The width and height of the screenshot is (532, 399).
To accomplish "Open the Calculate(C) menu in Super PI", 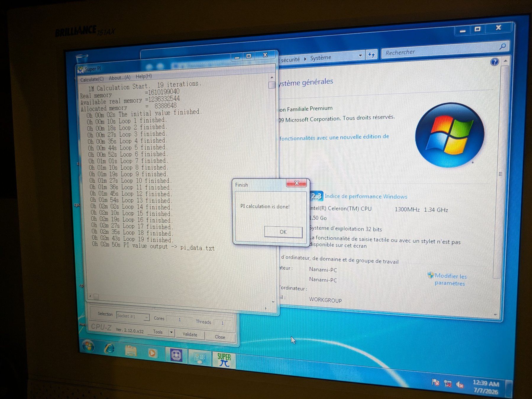I will coord(92,79).
